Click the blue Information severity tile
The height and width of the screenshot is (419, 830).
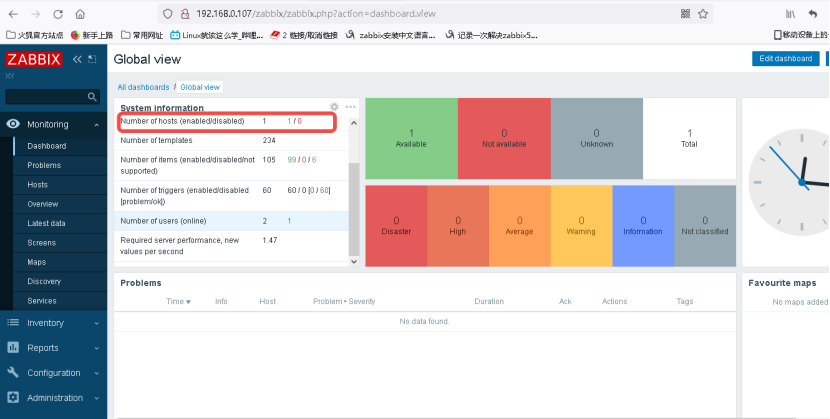[x=643, y=226]
